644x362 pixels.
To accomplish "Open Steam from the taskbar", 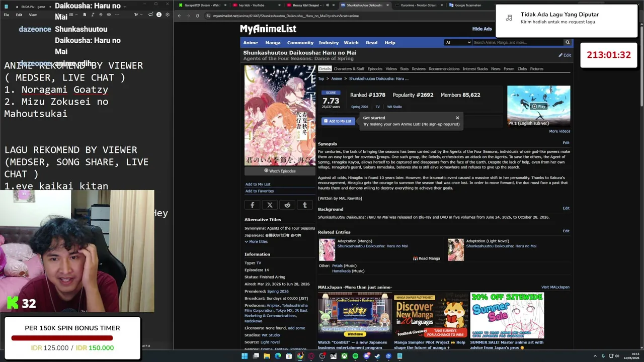I will [377, 356].
